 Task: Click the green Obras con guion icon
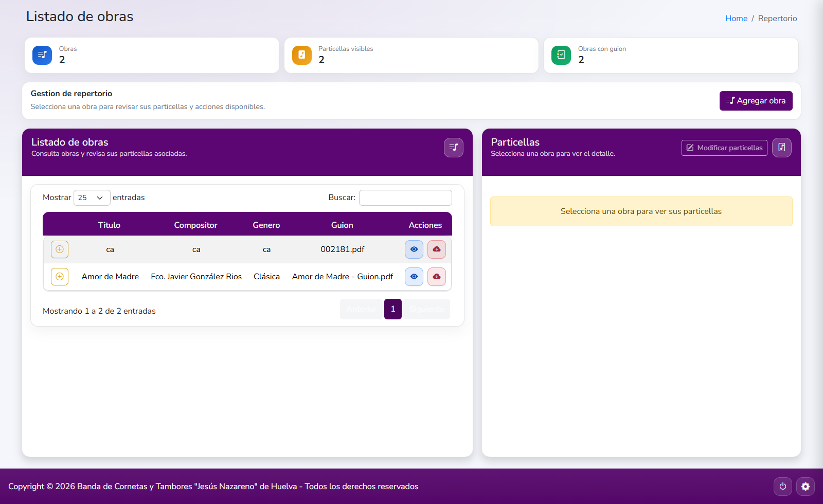[x=561, y=55]
